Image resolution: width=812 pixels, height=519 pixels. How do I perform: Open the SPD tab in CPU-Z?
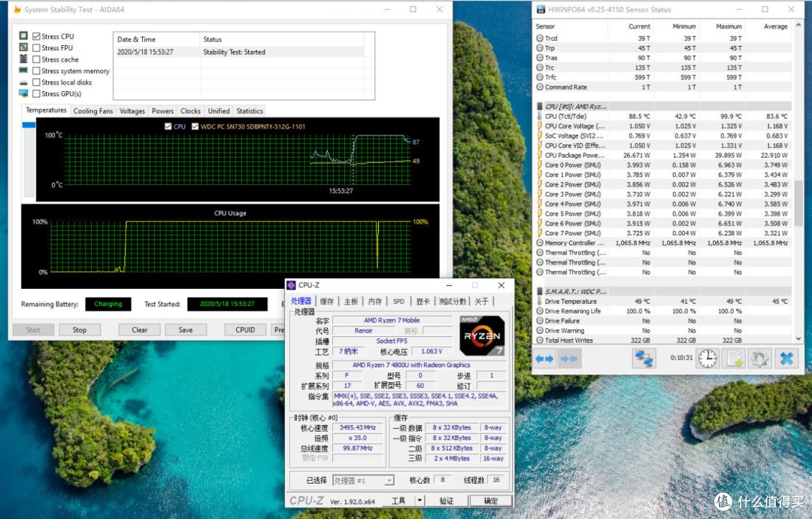click(x=398, y=302)
